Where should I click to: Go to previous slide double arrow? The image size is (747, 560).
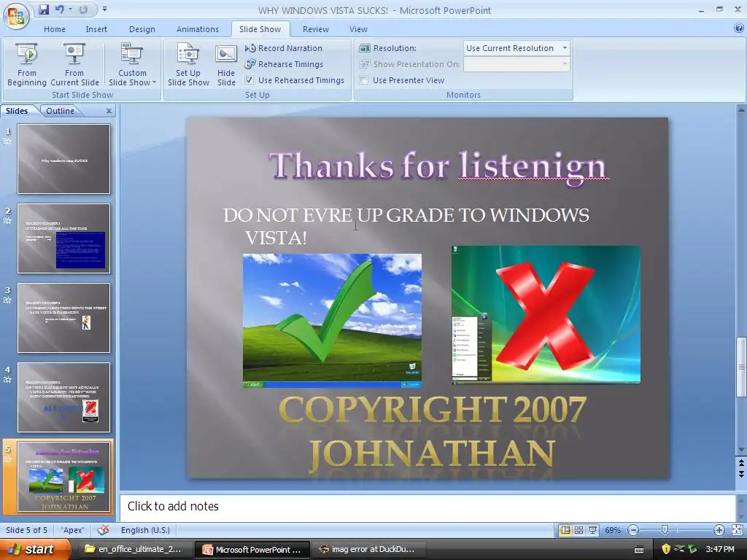click(x=741, y=463)
